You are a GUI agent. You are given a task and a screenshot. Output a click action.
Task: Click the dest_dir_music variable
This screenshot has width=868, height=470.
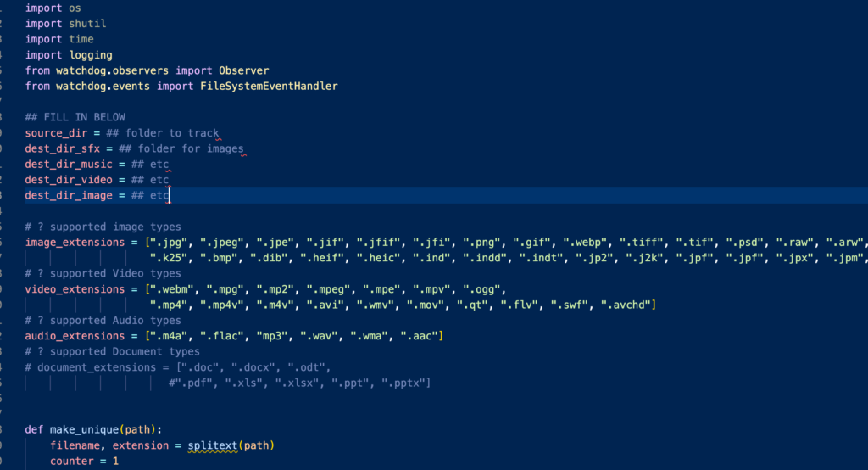[x=69, y=165]
